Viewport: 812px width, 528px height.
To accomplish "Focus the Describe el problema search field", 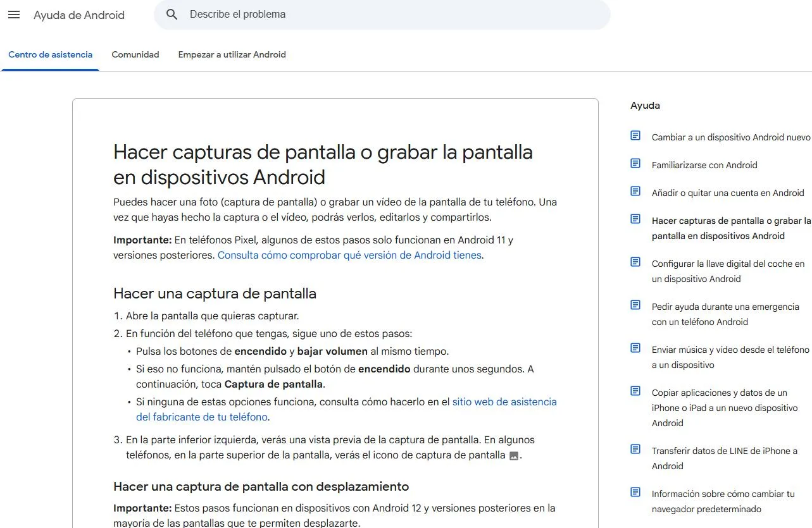I will click(382, 15).
